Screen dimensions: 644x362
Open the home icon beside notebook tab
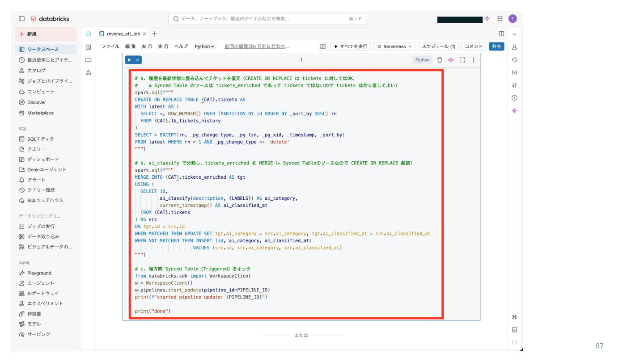tap(88, 34)
